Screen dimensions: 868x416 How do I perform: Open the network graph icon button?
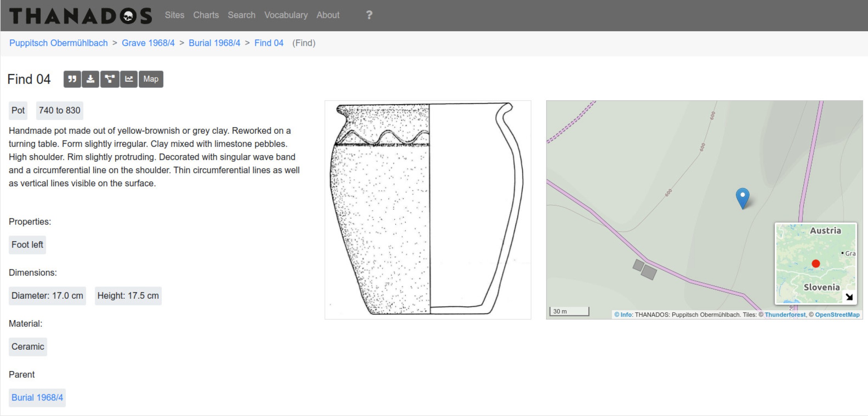tap(110, 79)
